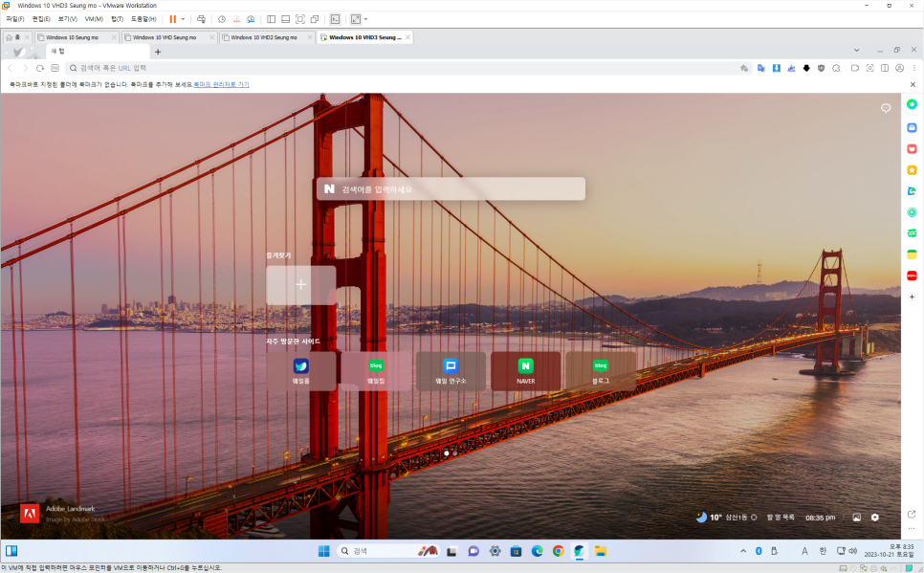Screen dimensions: 924x573
Task: Open the green sidebar panel icon at top
Action: pos(912,104)
